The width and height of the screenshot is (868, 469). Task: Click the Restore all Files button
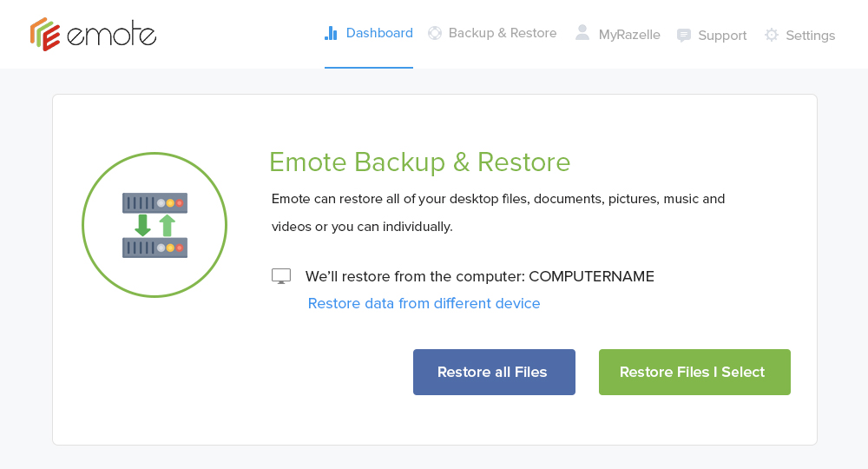[x=494, y=372]
